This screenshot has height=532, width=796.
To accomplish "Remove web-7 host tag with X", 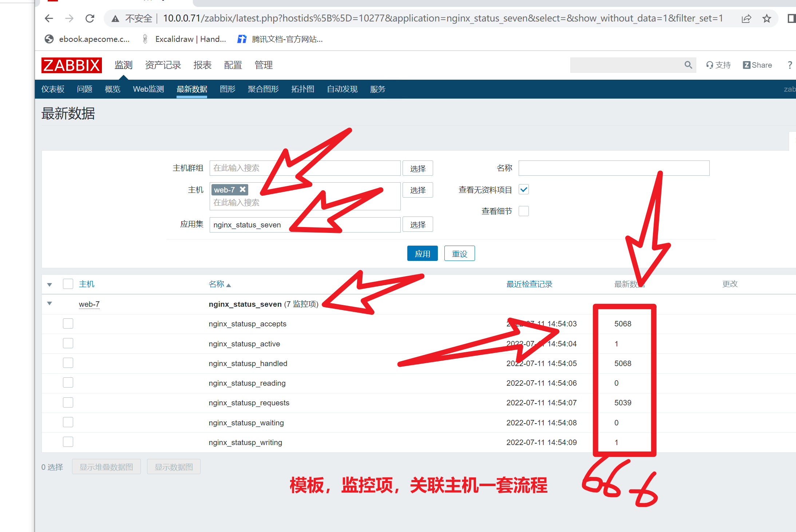I will (243, 189).
